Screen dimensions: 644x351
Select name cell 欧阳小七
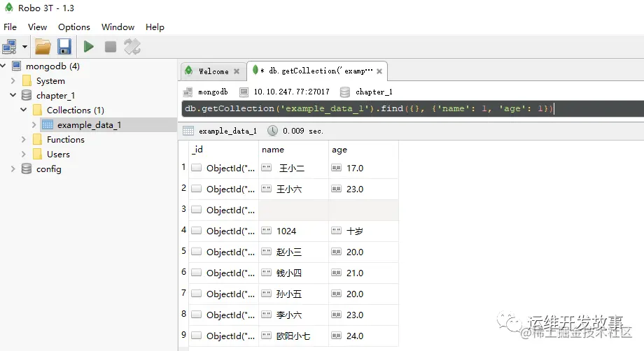(x=294, y=336)
